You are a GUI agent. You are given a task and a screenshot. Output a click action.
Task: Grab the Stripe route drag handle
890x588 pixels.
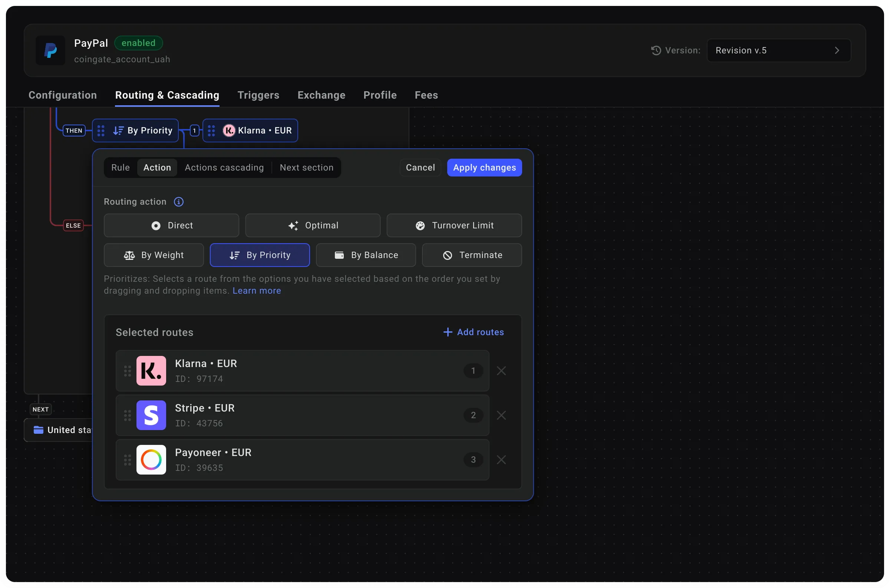coord(128,416)
